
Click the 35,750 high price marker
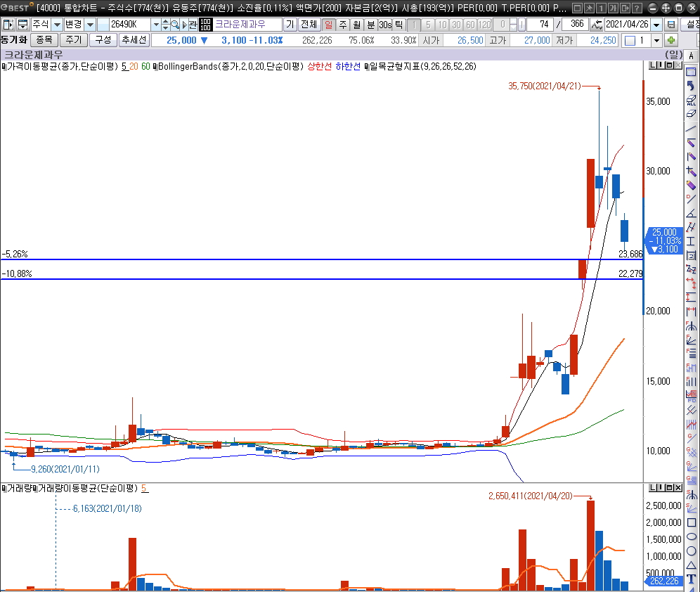tap(545, 86)
